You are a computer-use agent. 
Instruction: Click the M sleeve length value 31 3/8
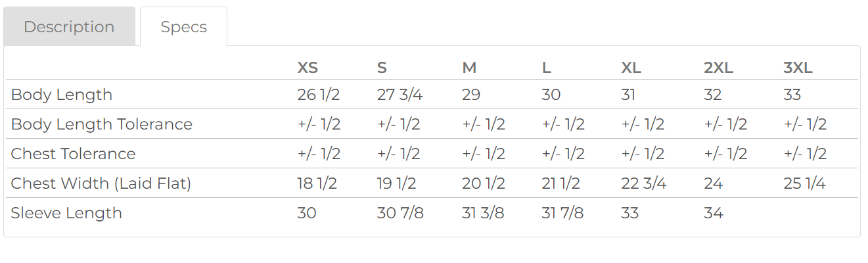click(x=483, y=213)
